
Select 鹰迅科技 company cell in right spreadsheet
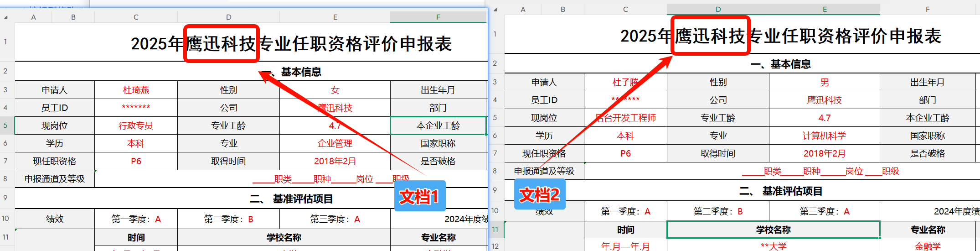(x=825, y=100)
